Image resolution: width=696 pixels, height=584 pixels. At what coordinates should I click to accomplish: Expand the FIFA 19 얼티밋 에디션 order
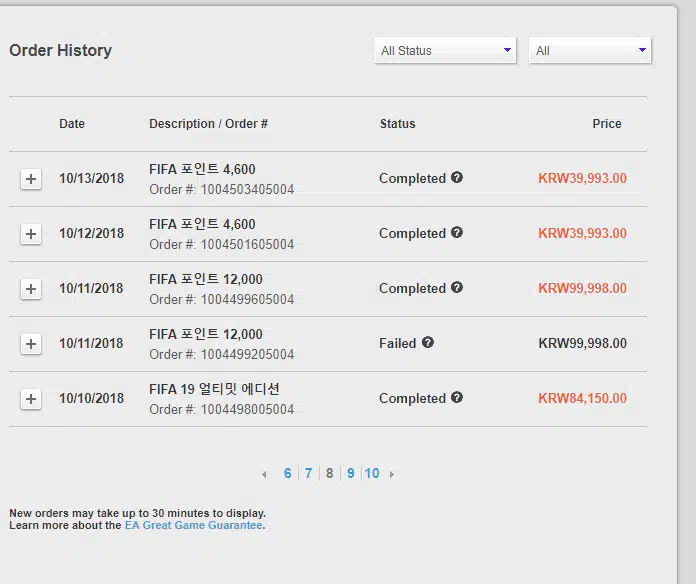[x=31, y=399]
